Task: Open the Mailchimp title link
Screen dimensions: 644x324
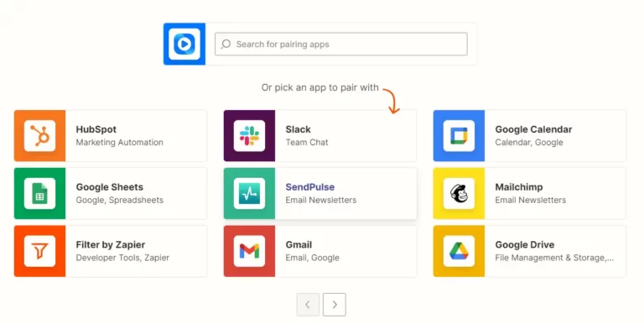Action: click(x=519, y=187)
